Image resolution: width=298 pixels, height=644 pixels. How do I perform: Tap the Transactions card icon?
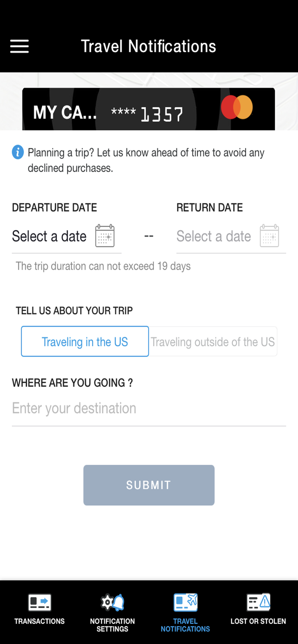39,602
